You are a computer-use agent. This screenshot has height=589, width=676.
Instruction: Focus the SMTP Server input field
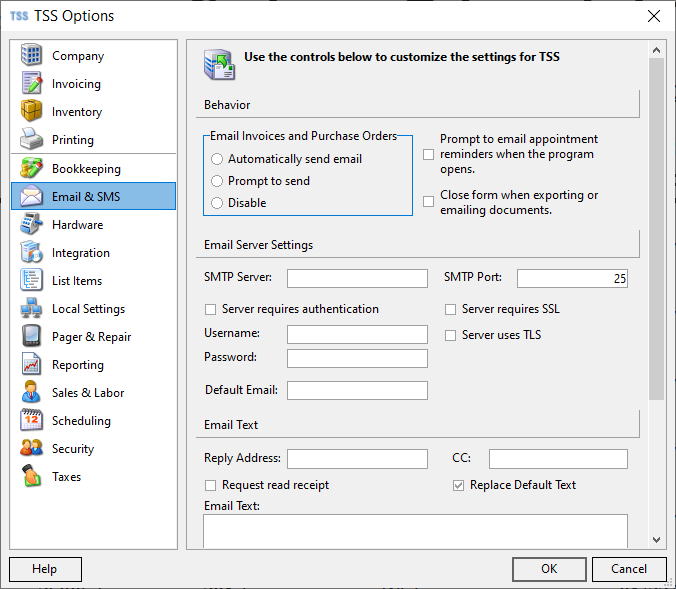point(357,278)
